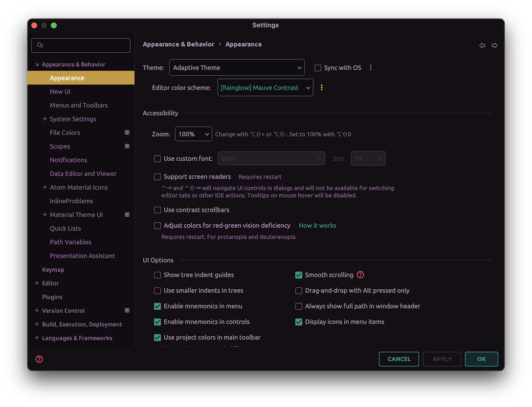Click the back navigation arrow
Screen dimensions: 532x407
(x=482, y=45)
